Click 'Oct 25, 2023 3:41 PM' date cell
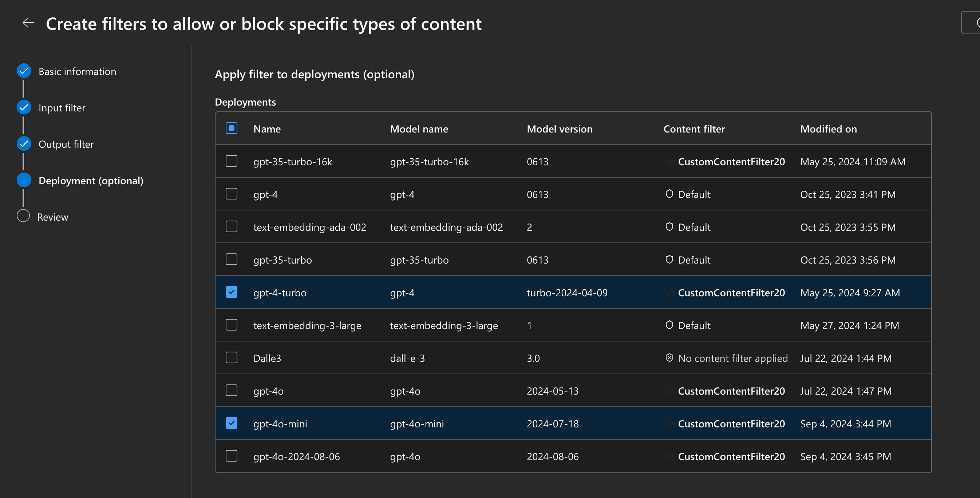 coord(847,194)
